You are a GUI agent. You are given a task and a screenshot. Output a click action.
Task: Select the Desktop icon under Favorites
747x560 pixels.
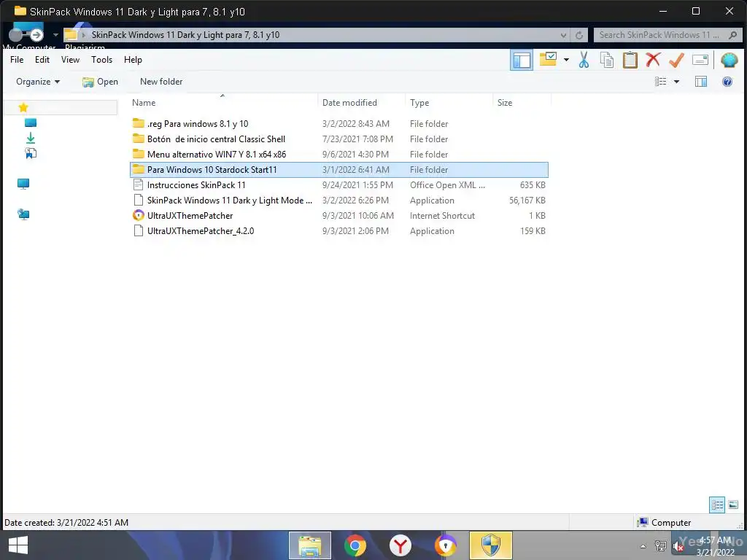(x=31, y=122)
